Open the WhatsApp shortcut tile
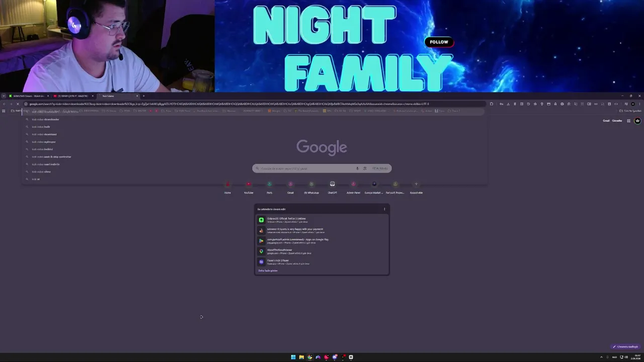 point(311,187)
